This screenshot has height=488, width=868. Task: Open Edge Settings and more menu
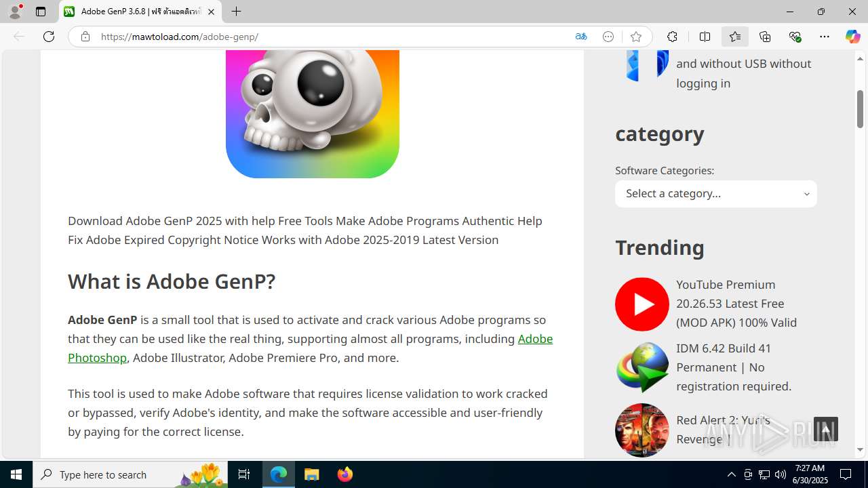pyautogui.click(x=825, y=37)
